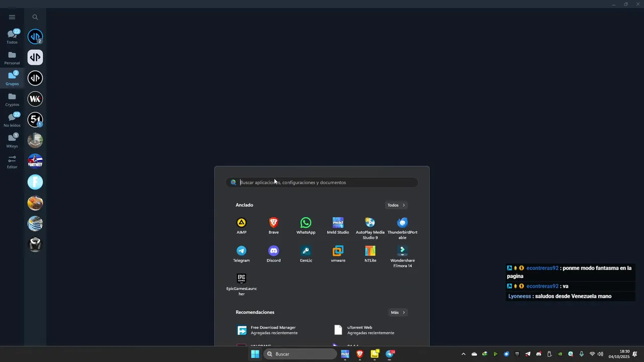
Task: Show all apps via Todos button
Action: pos(396,205)
